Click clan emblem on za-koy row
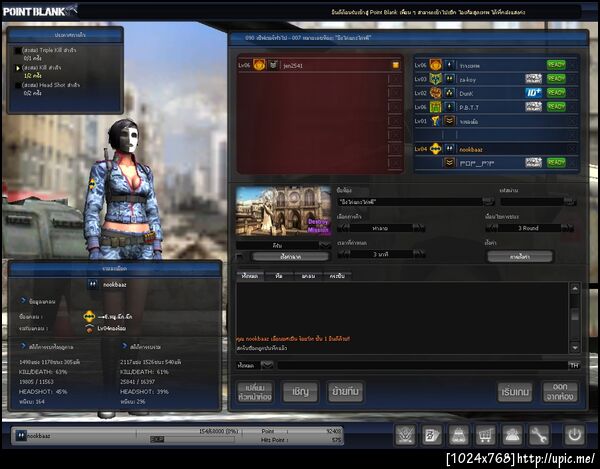The image size is (600, 469). point(435,79)
